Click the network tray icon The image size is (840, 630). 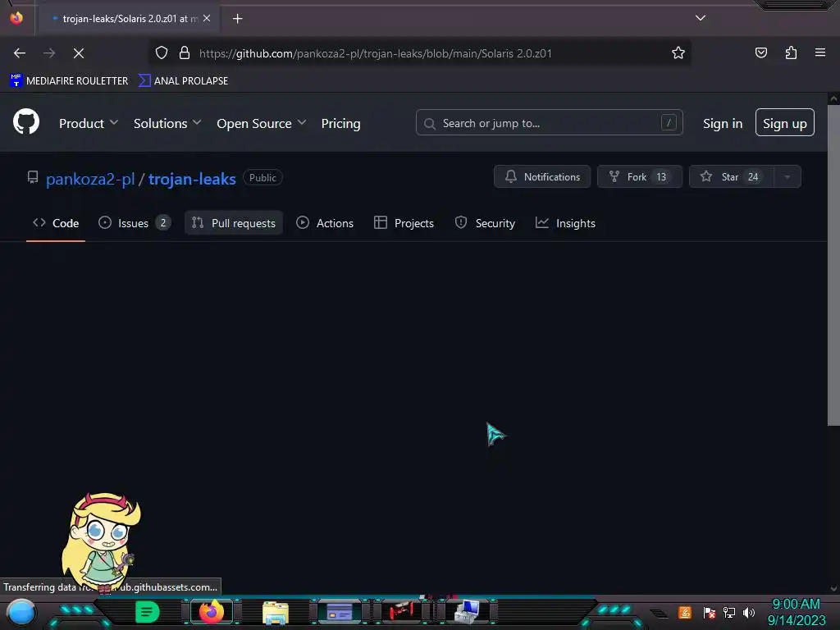click(x=728, y=613)
